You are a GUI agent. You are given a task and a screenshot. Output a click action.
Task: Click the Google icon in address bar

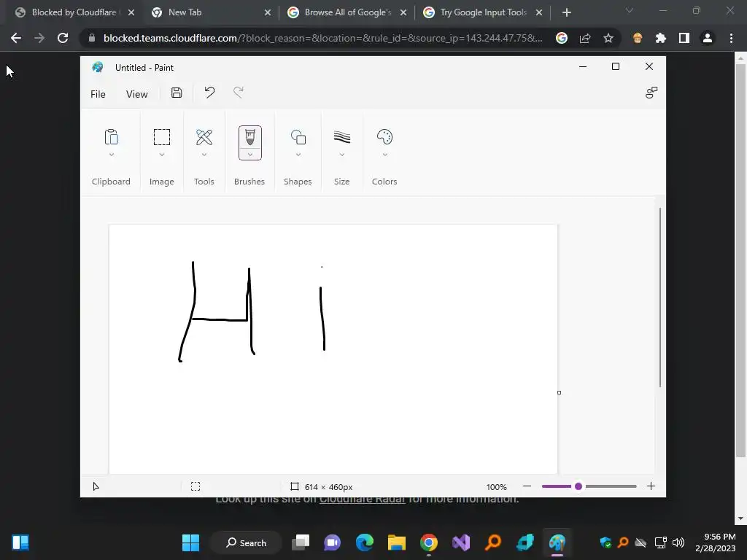[562, 38]
